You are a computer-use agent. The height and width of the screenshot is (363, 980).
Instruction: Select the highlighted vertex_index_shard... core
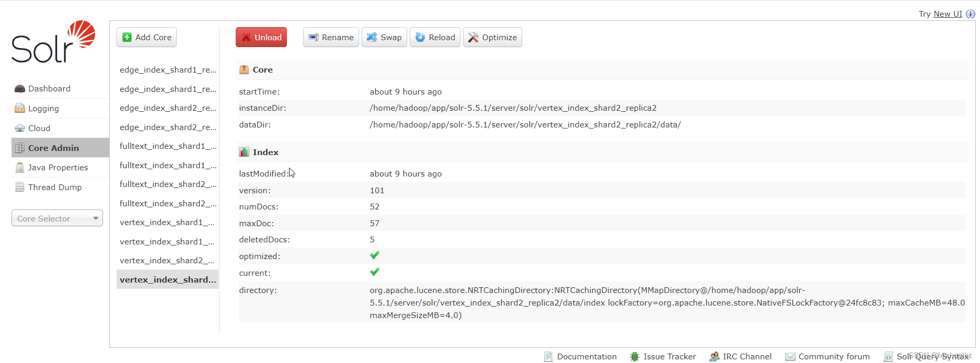click(168, 280)
